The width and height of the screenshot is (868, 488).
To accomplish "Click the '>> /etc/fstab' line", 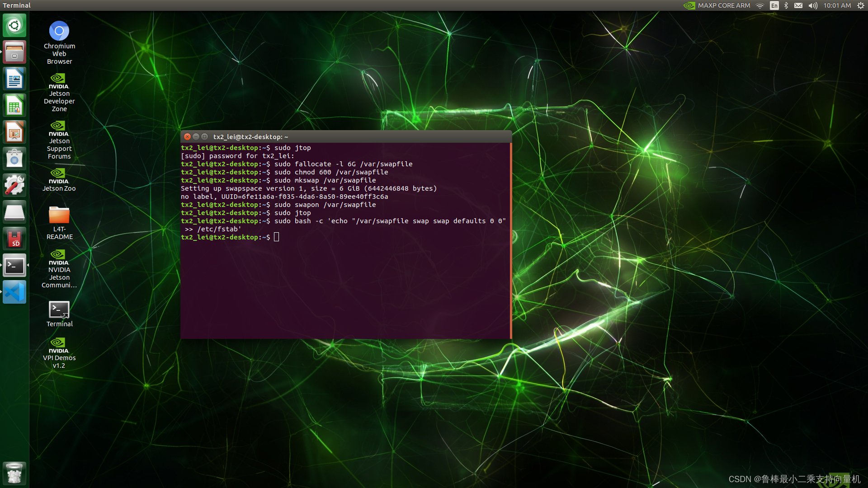I will pos(213,229).
